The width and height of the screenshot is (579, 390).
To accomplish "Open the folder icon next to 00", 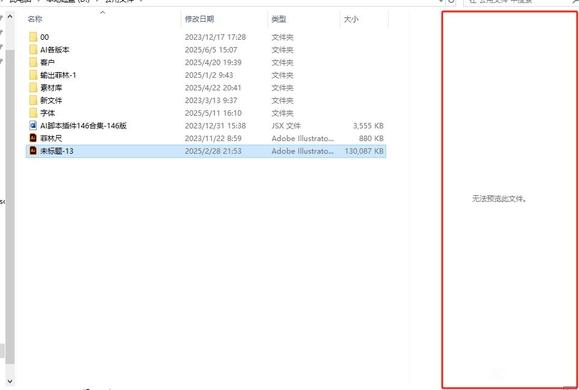I will point(33,37).
